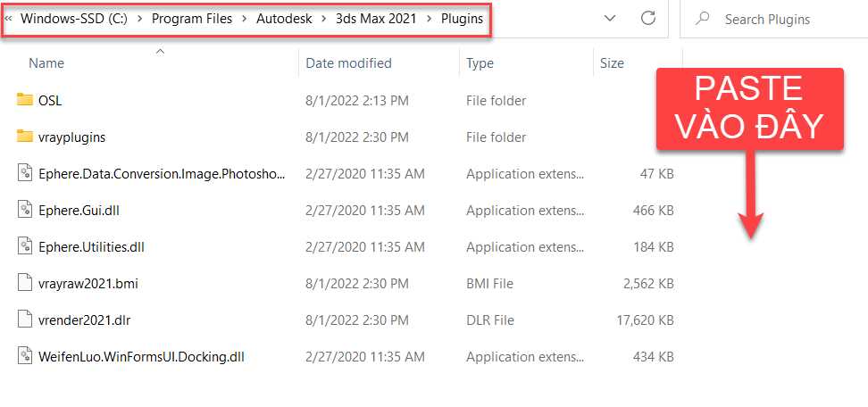This screenshot has height=407, width=868.
Task: Select the vrayplugins folder name
Action: 72,137
